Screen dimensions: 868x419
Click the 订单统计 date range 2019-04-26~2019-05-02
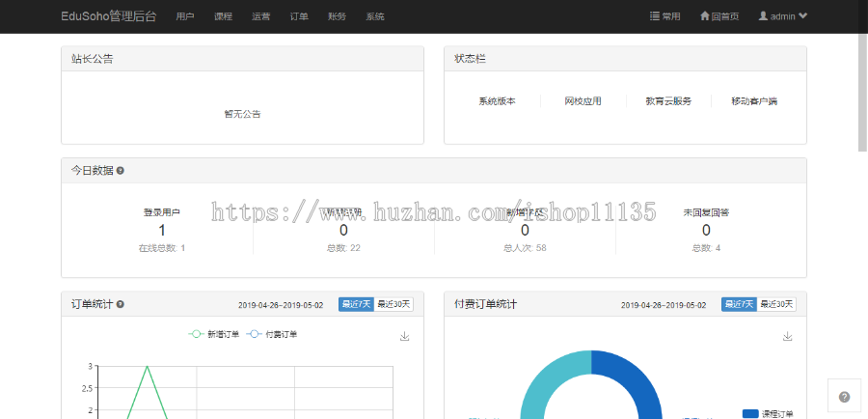(281, 305)
